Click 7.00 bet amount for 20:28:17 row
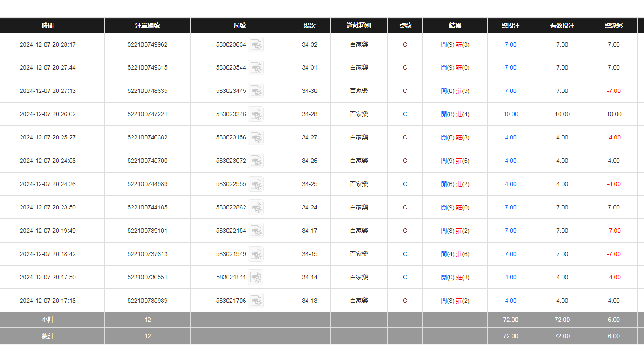644x348 pixels. pyautogui.click(x=511, y=44)
